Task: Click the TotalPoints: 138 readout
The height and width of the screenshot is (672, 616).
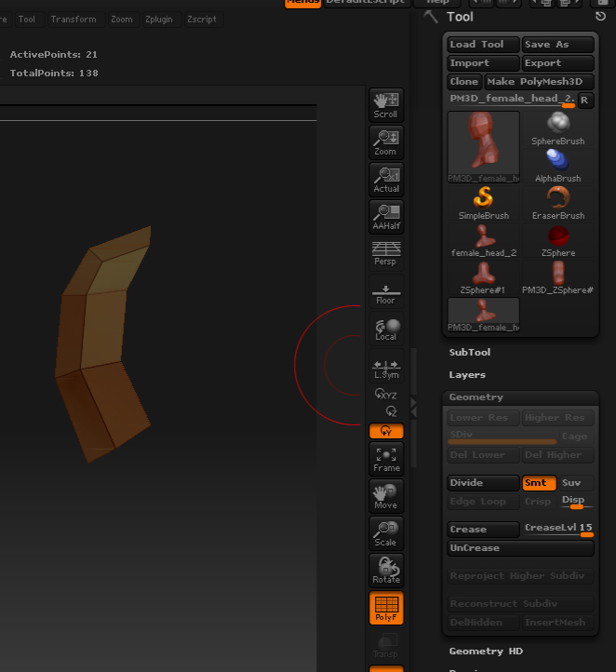Action: (x=54, y=74)
